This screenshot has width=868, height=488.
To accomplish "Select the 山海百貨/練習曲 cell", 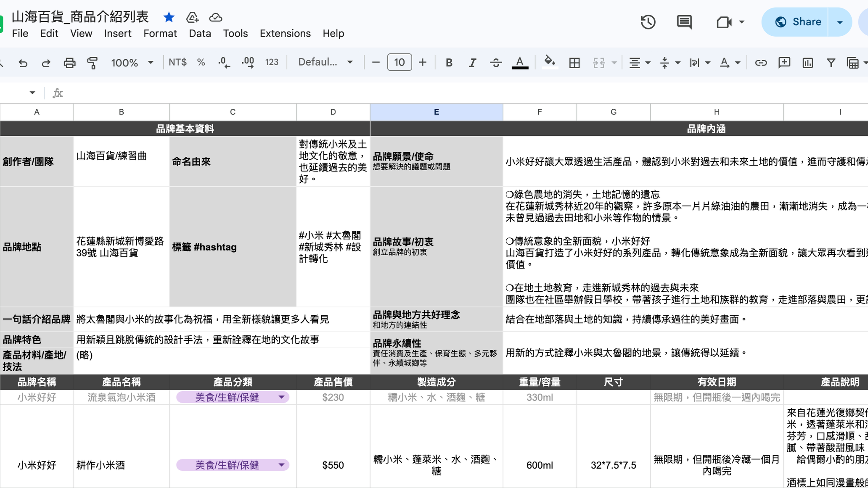I will coord(121,161).
